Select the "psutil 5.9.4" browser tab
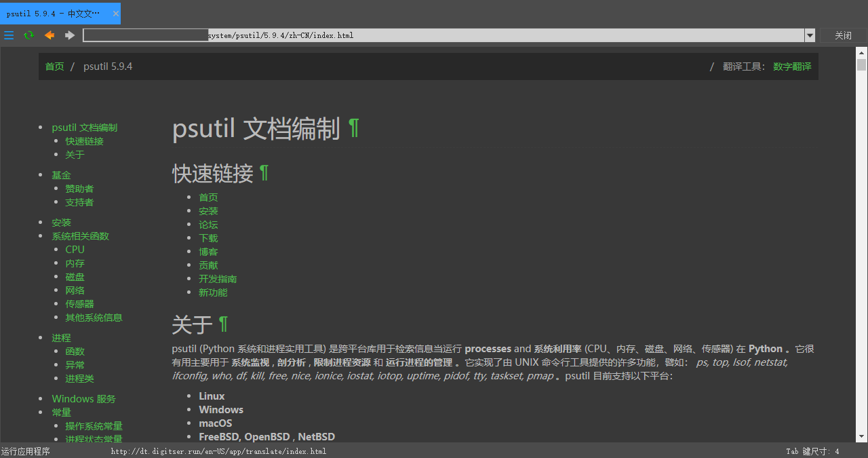Screen dimensions: 868x458 coord(54,13)
